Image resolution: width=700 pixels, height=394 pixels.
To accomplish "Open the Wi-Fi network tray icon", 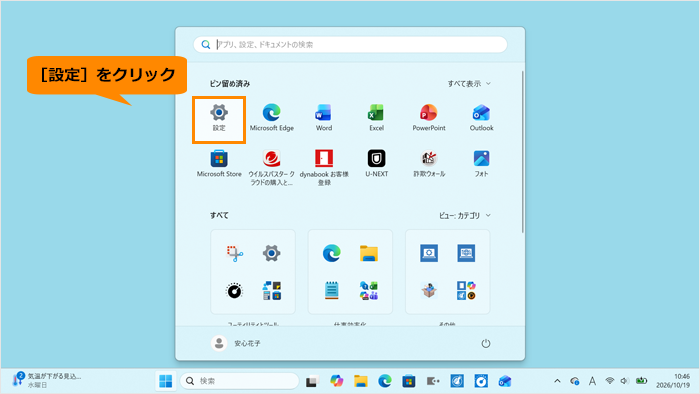I will (609, 381).
